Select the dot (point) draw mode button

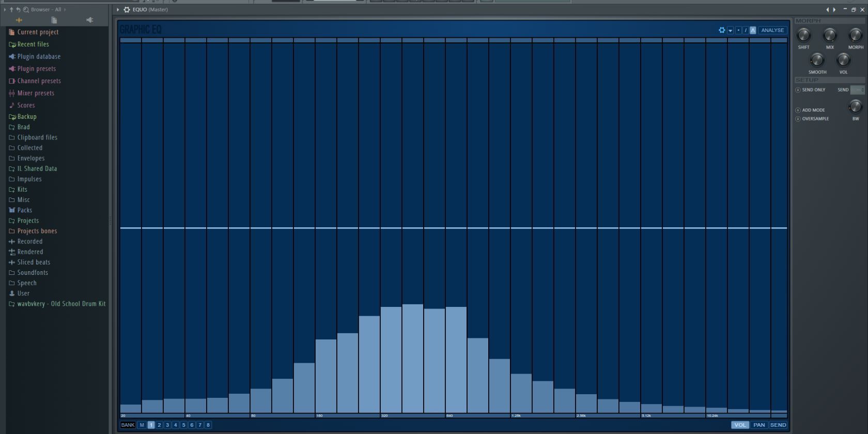tap(738, 30)
